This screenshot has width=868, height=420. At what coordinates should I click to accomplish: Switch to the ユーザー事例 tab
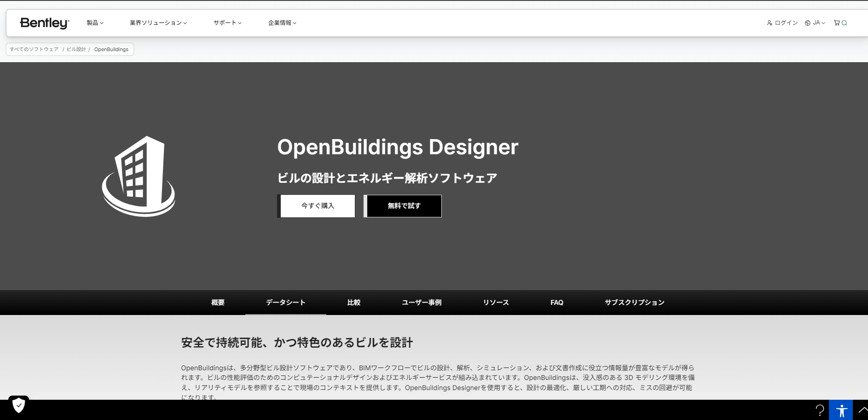tap(422, 303)
